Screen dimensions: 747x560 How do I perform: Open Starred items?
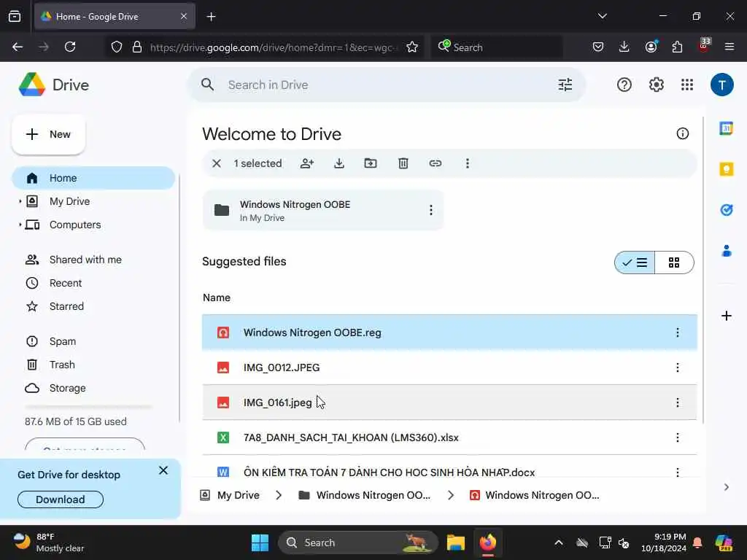(x=93, y=306)
